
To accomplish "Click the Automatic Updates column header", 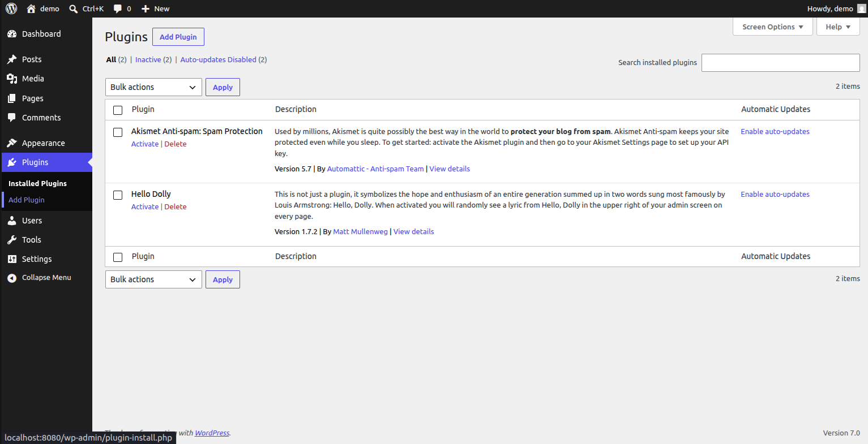I will [x=776, y=109].
